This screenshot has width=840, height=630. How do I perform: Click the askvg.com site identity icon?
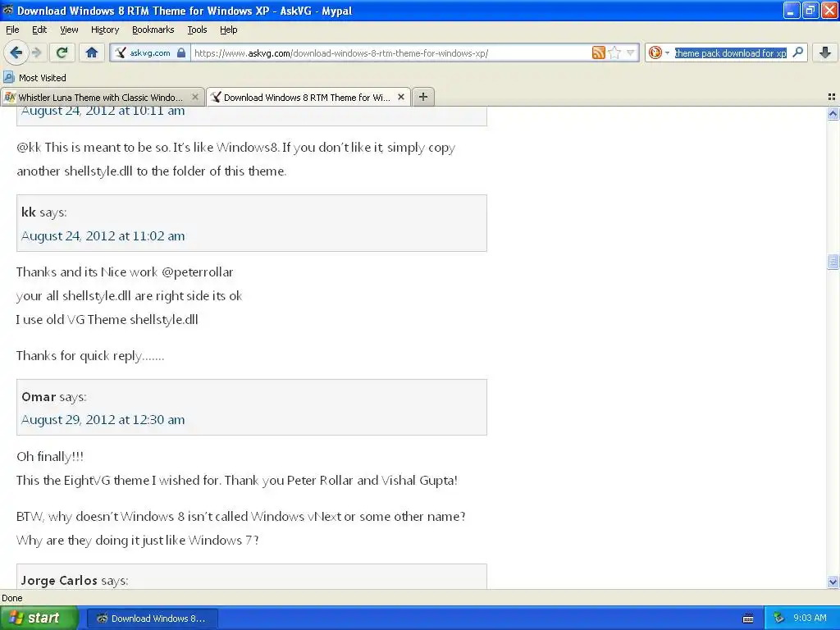[x=121, y=52]
